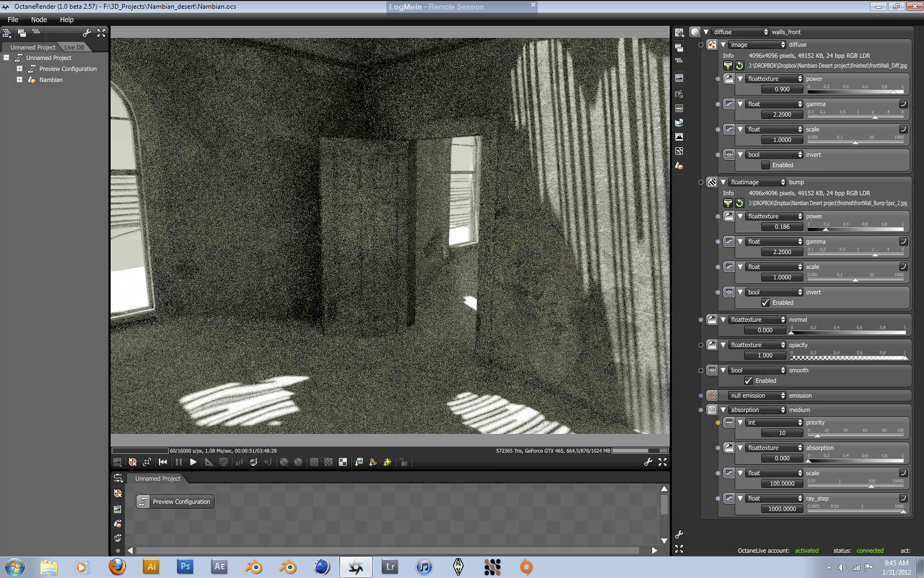
Task: Toggle the medium scale logarithmic slider button
Action: [x=903, y=472]
